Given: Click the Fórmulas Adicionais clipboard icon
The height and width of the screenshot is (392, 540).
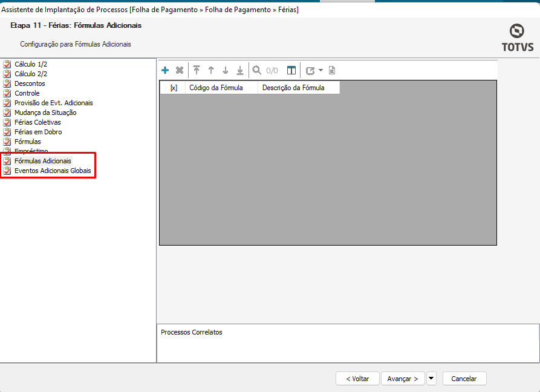Looking at the screenshot, I should coord(7,161).
